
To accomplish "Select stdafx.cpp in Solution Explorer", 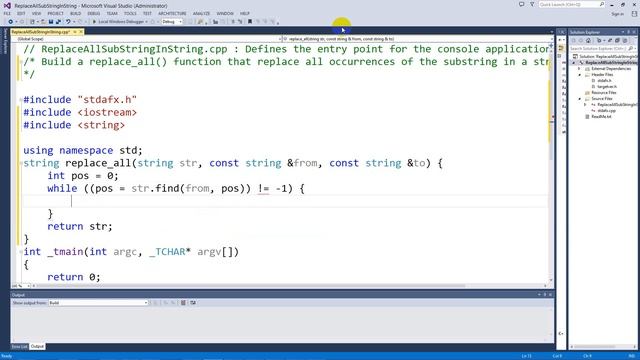I will 606,111.
